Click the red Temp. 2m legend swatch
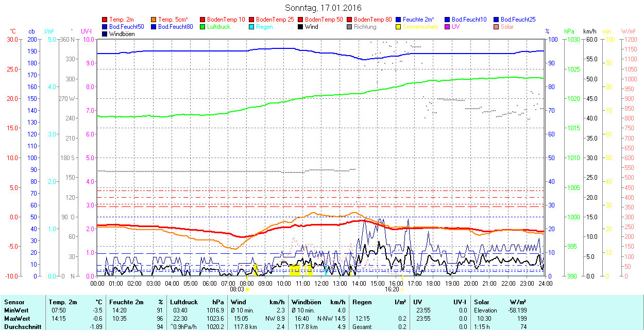 tap(105, 20)
